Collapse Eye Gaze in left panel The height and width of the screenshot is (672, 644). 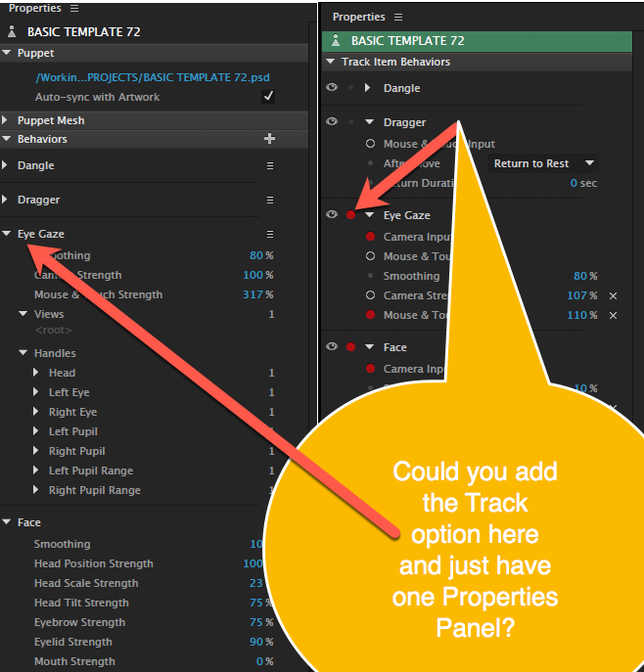(x=7, y=234)
